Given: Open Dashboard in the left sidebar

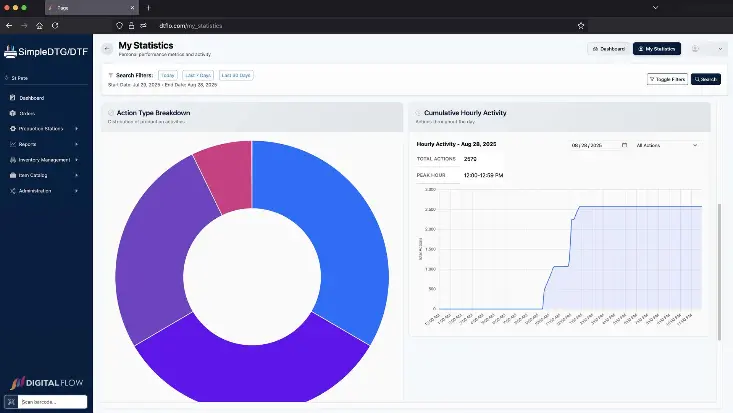Looking at the screenshot, I should (x=31, y=98).
